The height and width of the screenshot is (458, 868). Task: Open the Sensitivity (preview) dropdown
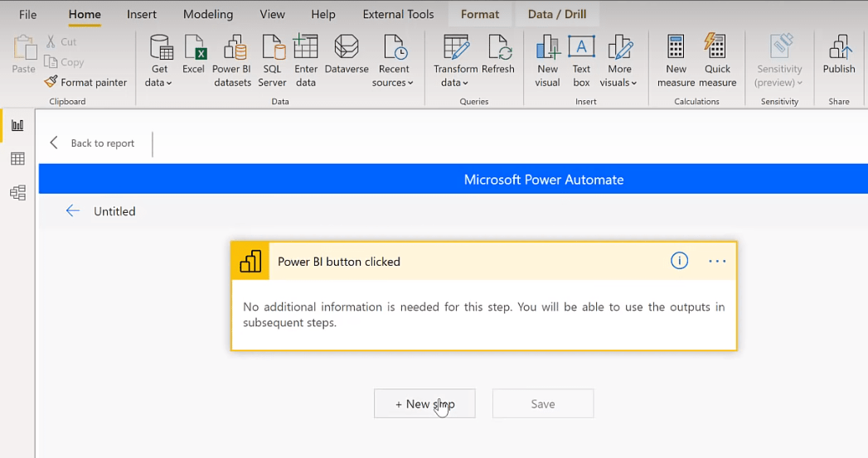coord(778,60)
